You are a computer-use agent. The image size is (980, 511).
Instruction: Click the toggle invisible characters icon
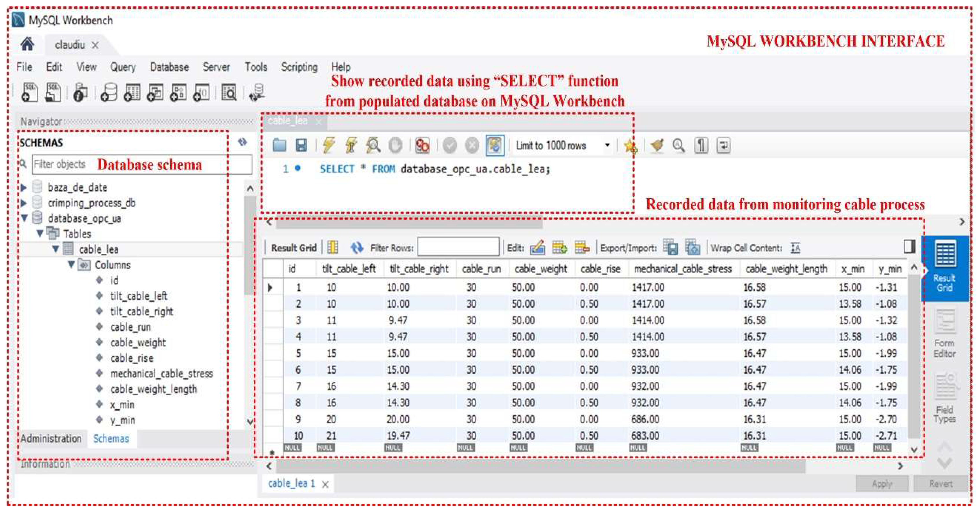coord(701,146)
